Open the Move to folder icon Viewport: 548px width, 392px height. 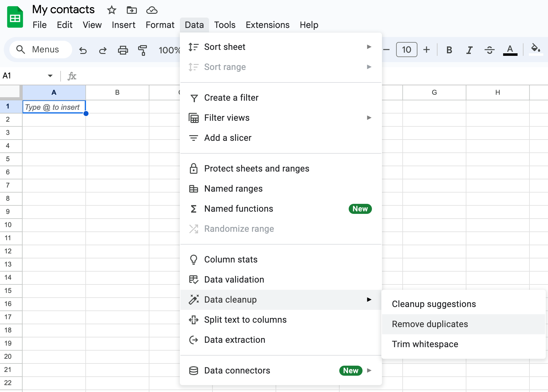point(132,10)
